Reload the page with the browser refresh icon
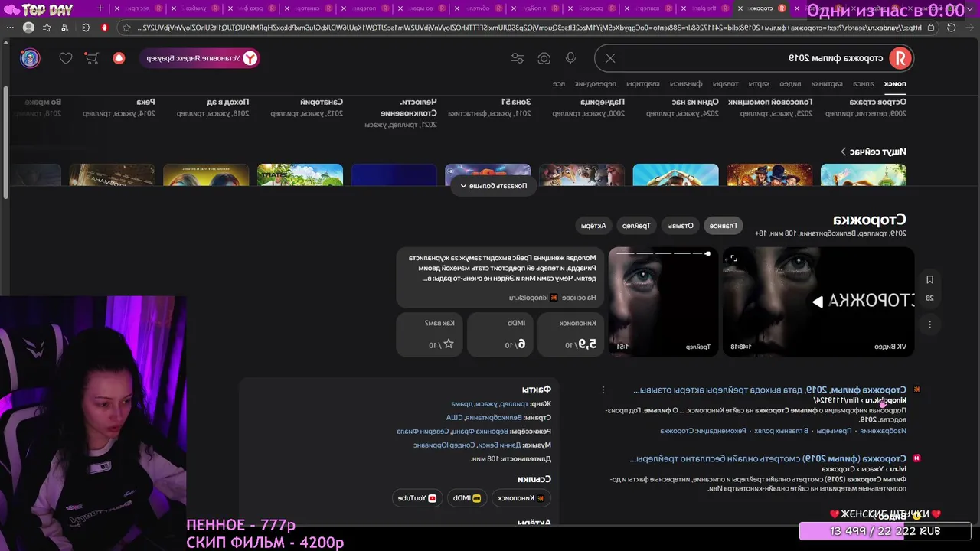 pos(952,27)
